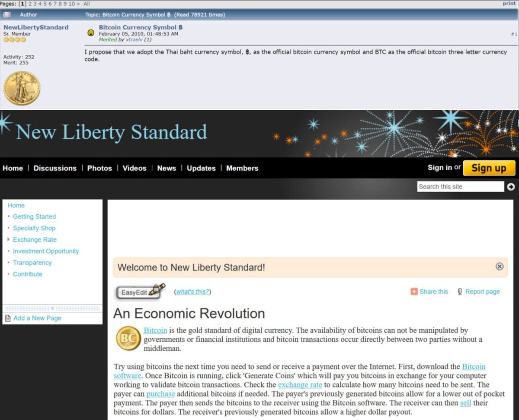Viewport: 519px width, 420px height.
Task: Open the Members tab
Action: point(242,168)
